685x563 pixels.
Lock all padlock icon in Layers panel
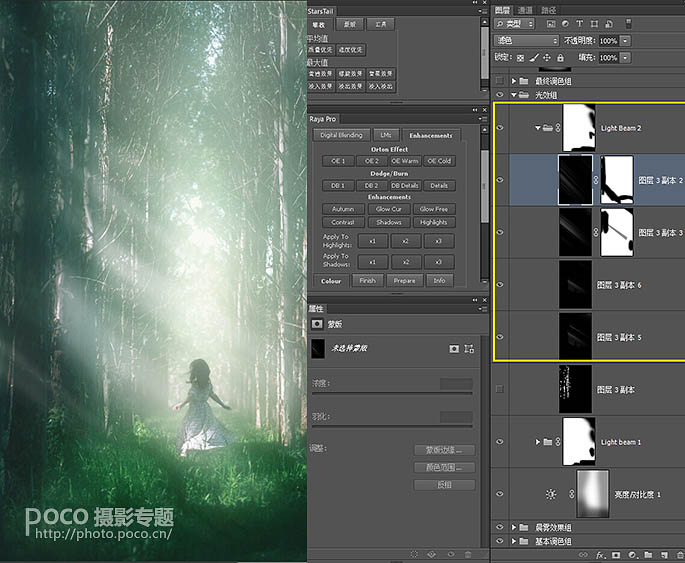tap(560, 58)
